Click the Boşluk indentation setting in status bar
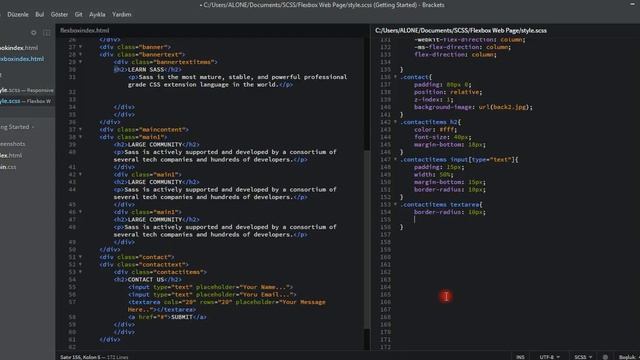 (x=628, y=357)
